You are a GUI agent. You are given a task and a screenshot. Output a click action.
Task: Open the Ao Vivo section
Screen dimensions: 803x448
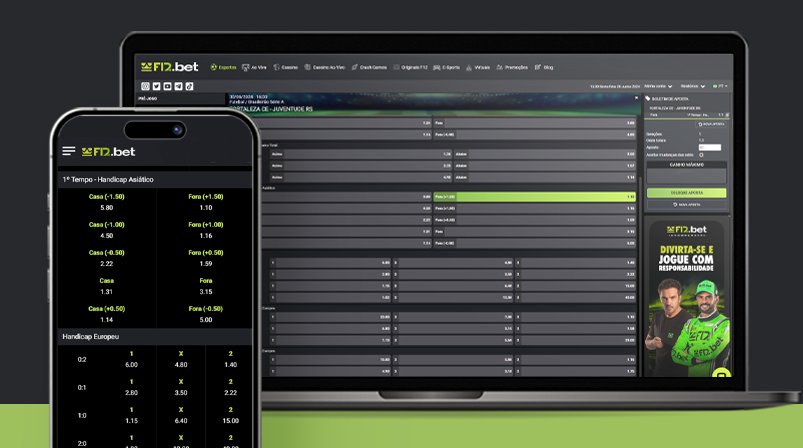click(254, 67)
